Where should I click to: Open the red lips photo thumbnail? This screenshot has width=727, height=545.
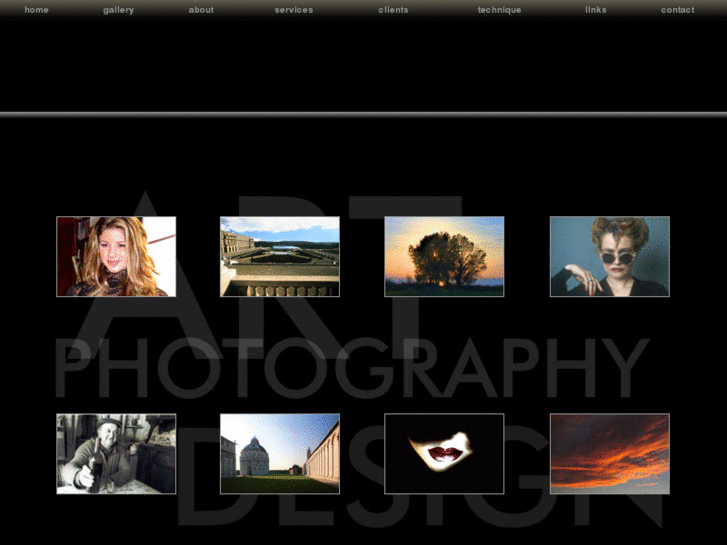tap(444, 454)
